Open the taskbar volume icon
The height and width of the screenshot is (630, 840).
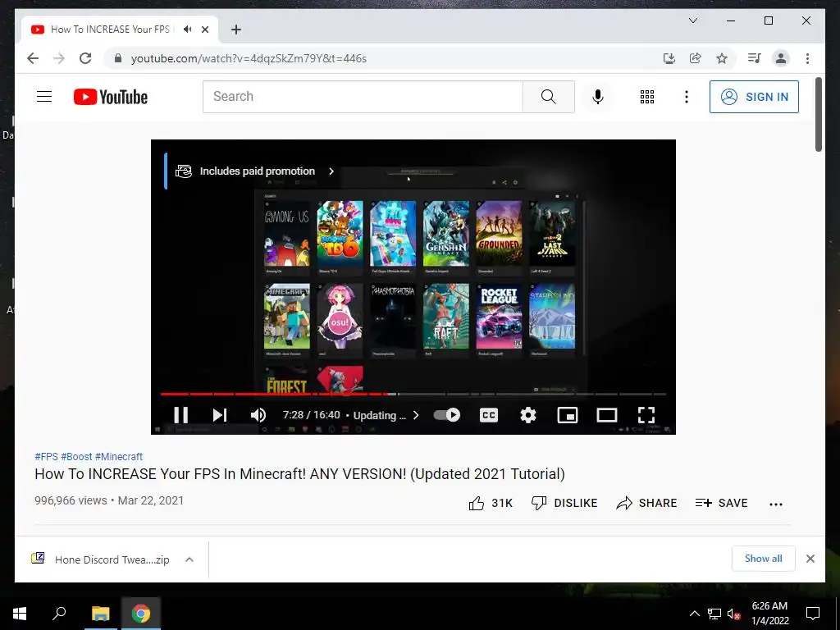coord(733,614)
